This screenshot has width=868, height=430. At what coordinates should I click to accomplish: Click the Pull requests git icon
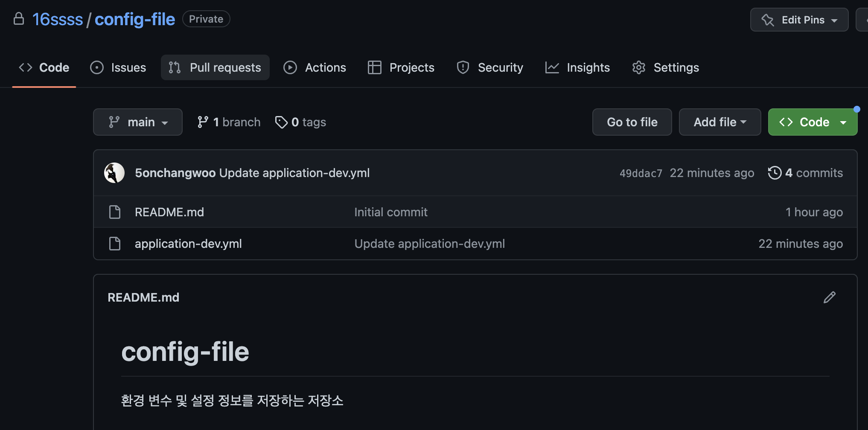tap(175, 67)
